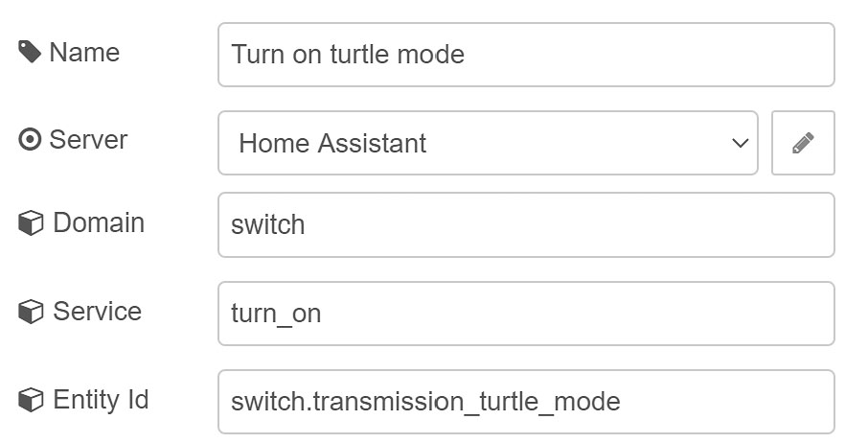Click the Service field label
Image resolution: width=868 pixels, height=443 pixels.
click(97, 312)
